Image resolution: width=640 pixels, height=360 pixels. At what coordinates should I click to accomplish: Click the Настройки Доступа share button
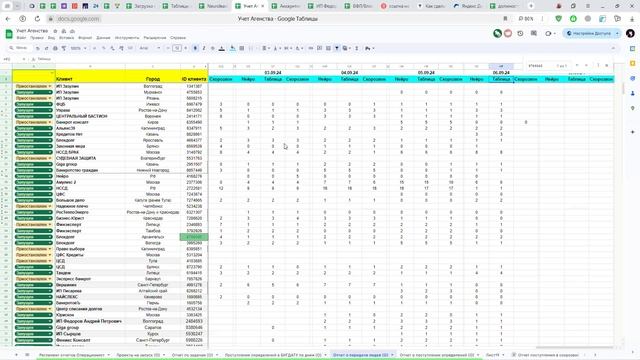(x=589, y=33)
